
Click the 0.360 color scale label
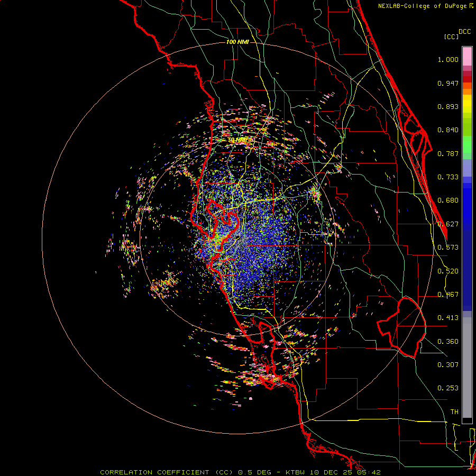[448, 342]
